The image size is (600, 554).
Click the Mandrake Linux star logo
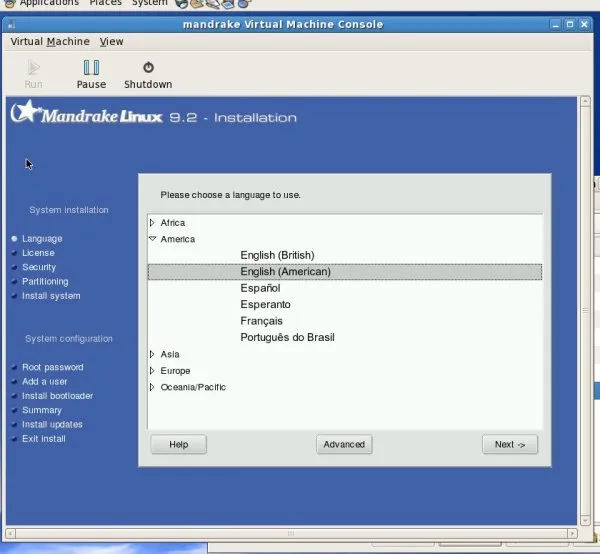pyautogui.click(x=25, y=111)
